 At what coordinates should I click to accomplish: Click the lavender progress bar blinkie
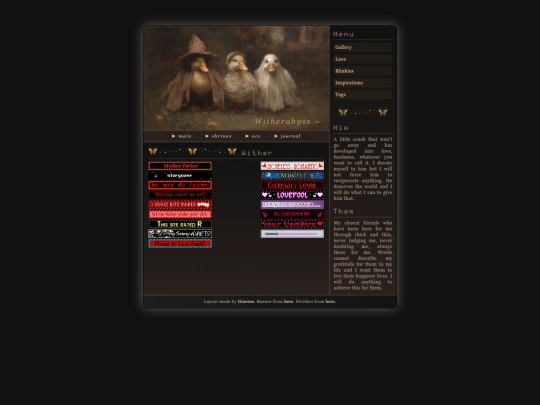pos(292,234)
